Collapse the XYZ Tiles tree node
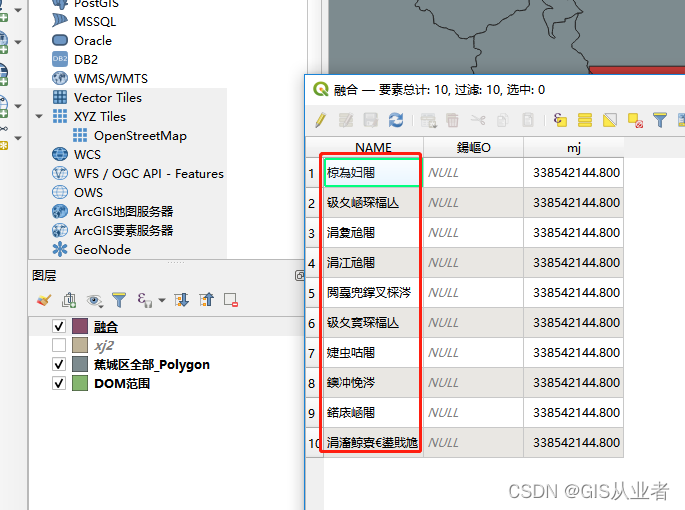685x510 pixels. 39,117
